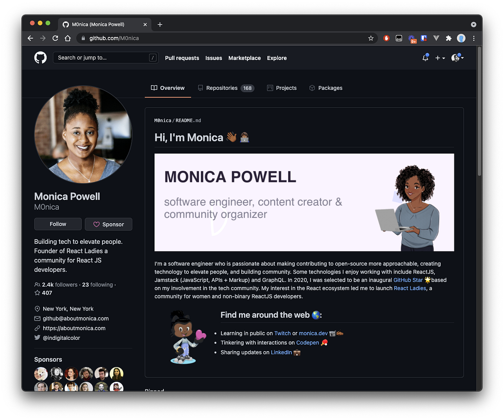Reload the page with refresh icon
The width and height of the screenshot is (504, 420).
[55, 38]
